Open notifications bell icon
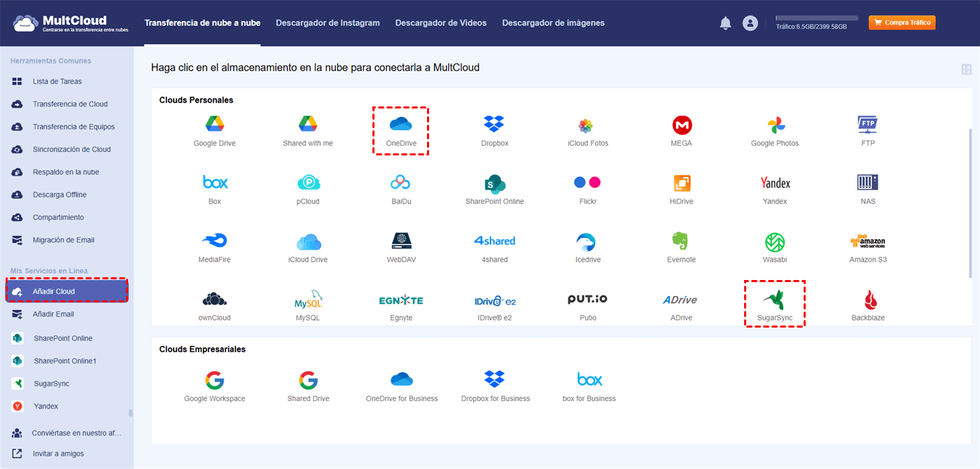Screen dimensions: 980x469 tap(726, 23)
